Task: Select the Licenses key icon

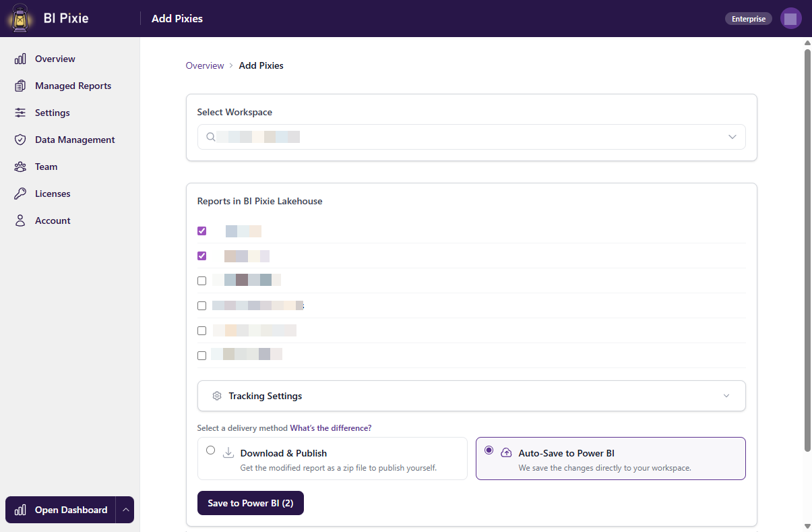Action: [x=20, y=194]
